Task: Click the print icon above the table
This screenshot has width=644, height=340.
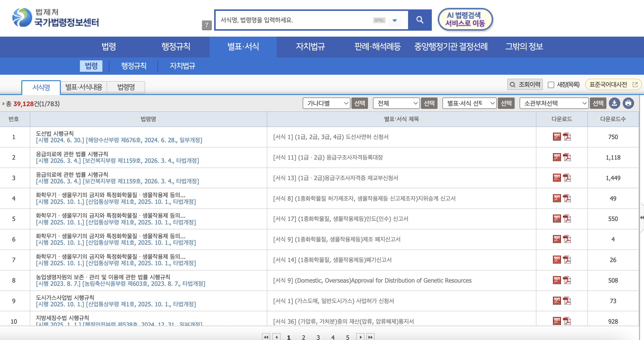Action: click(628, 103)
